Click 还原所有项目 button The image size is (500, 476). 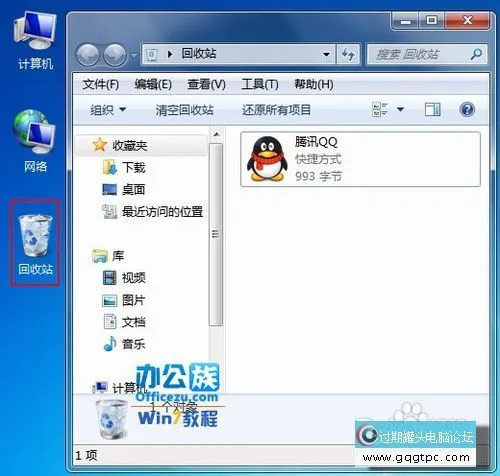[276, 110]
